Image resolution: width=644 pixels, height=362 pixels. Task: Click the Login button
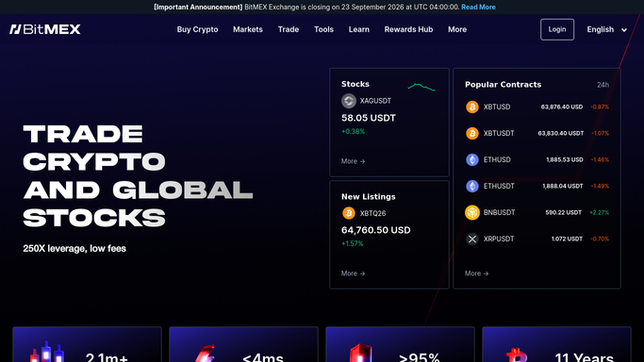[x=557, y=29]
